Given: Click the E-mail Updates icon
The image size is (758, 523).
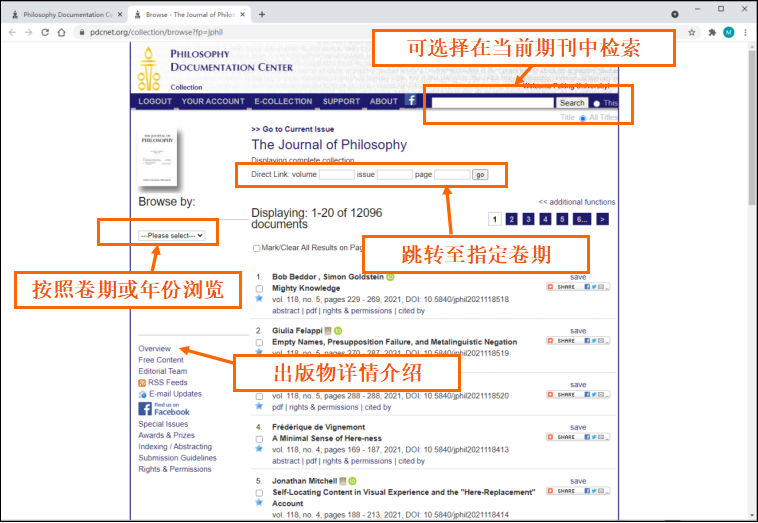Looking at the screenshot, I should [142, 394].
